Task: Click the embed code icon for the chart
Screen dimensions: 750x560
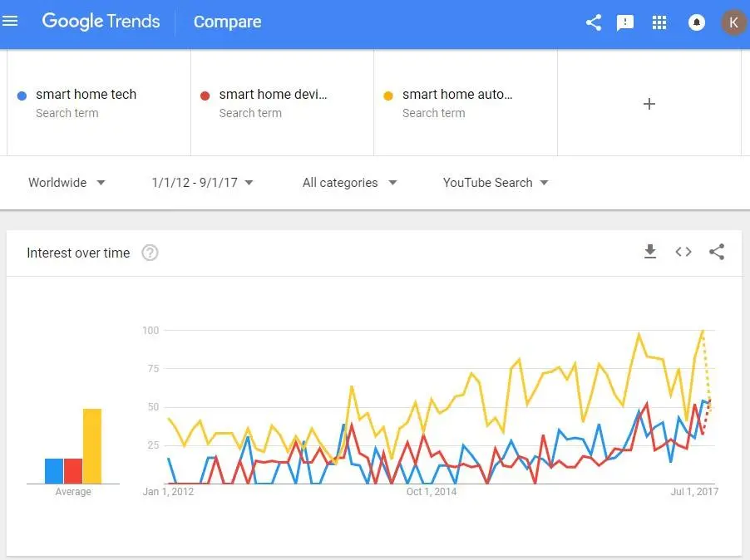Action: click(x=683, y=251)
